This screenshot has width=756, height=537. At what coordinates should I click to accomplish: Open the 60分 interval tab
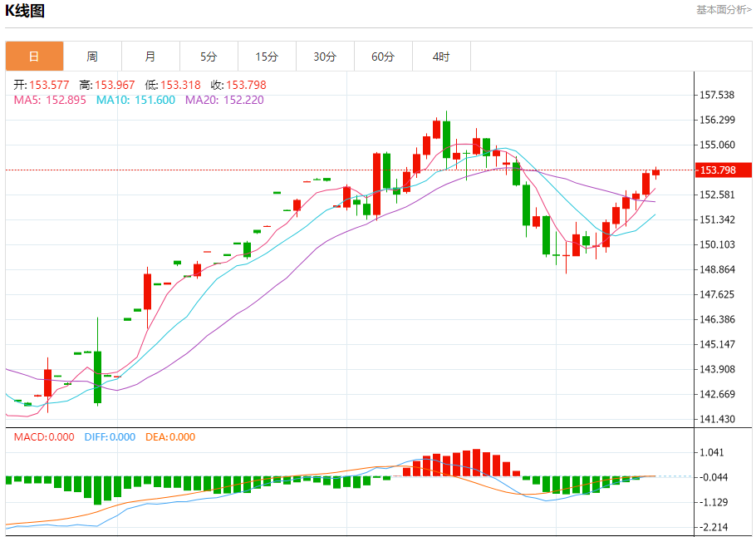tap(383, 57)
